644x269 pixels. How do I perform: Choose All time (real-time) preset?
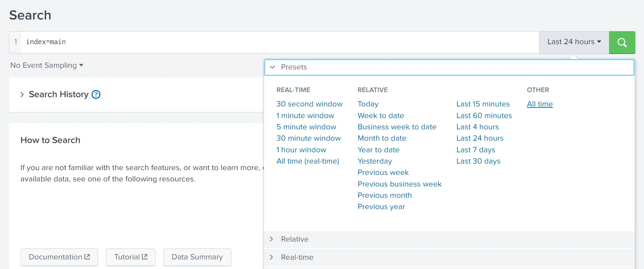[x=308, y=161]
